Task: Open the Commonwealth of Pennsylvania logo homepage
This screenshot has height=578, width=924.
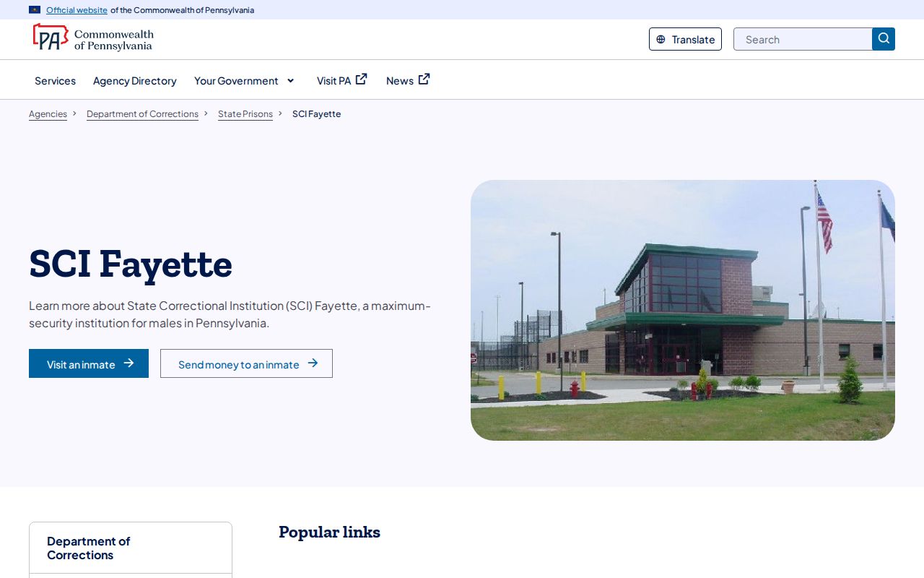Action: (x=92, y=38)
